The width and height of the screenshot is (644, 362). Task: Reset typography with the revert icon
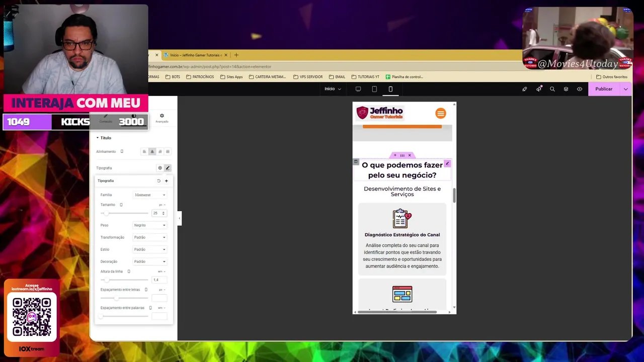[158, 181]
